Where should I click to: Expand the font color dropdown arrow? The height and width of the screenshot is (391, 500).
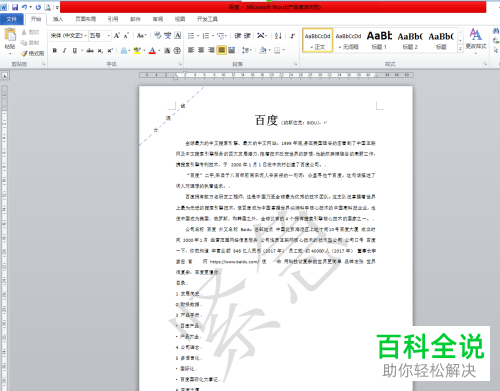coord(159,50)
